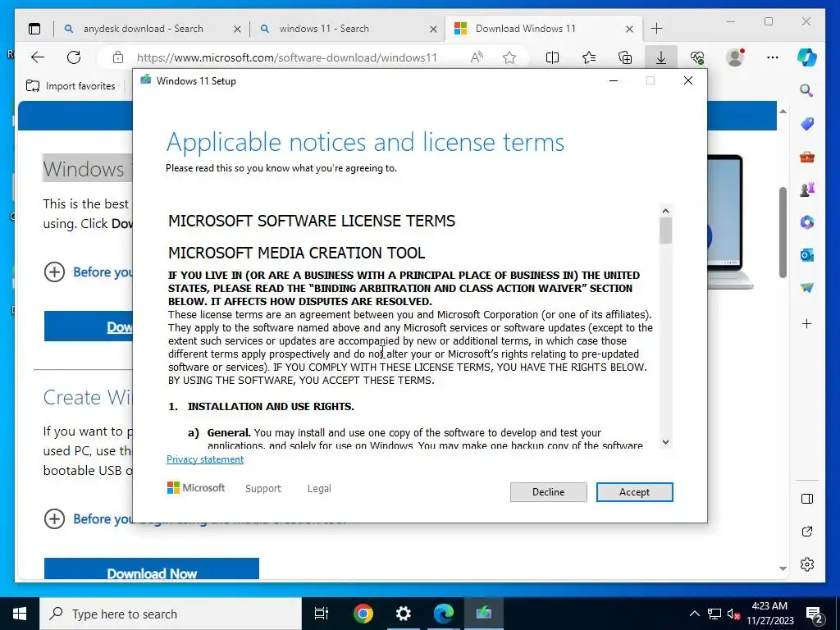The image size is (840, 630).
Task: Click the license text scrollbar thumb
Action: click(x=665, y=231)
